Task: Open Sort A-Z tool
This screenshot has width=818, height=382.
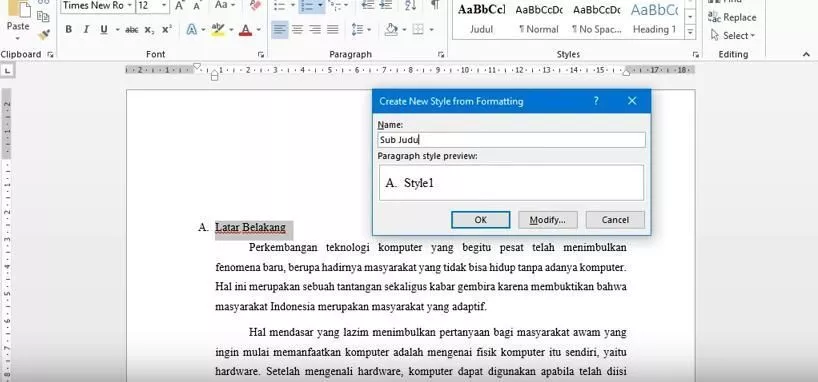Action: (x=411, y=5)
